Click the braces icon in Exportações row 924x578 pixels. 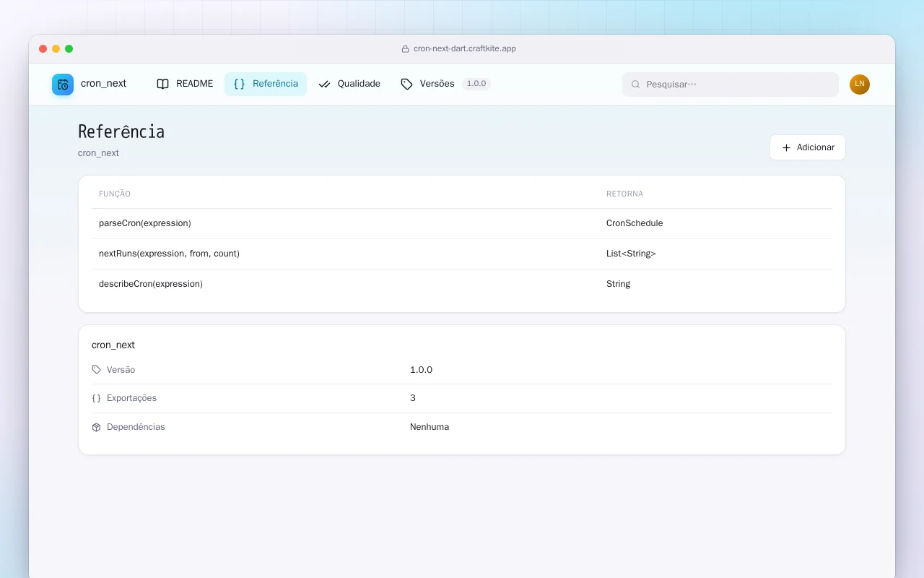97,398
